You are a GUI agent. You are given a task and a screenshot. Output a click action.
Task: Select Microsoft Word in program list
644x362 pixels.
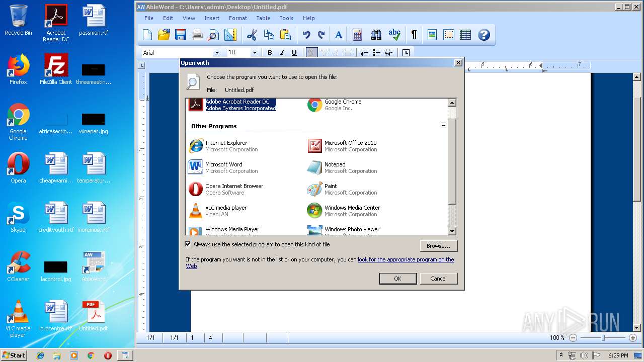pyautogui.click(x=222, y=167)
